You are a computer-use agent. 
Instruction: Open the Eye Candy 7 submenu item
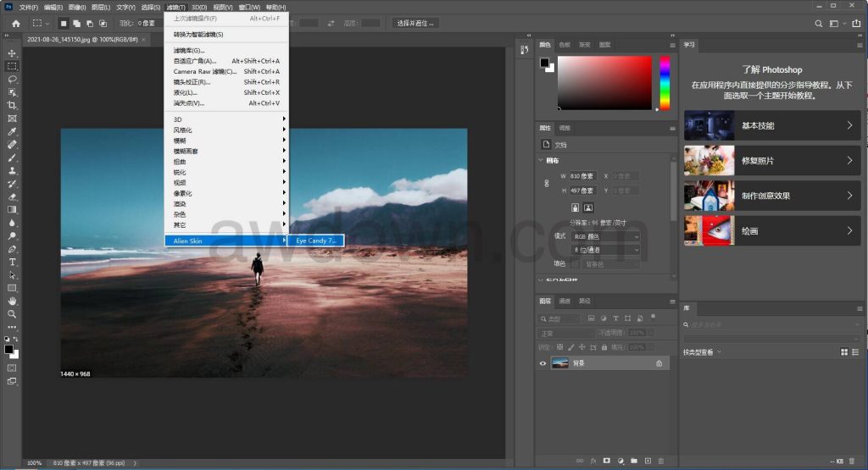(x=316, y=241)
